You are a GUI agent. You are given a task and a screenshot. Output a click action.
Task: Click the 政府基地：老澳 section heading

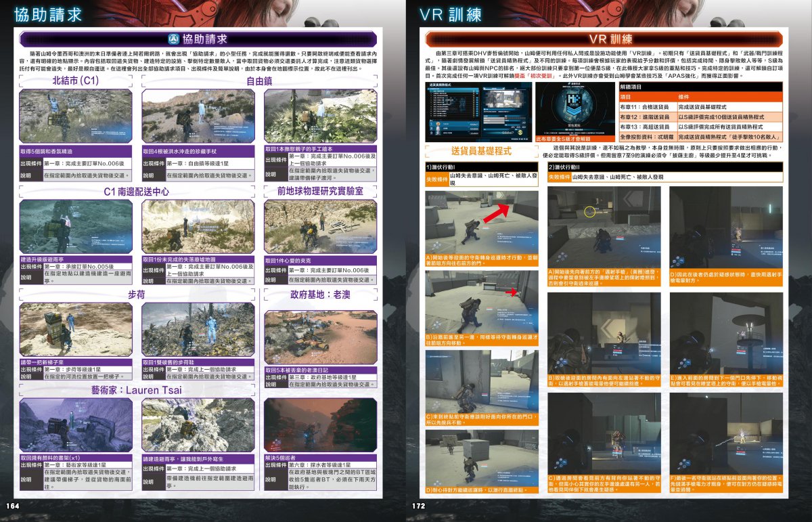click(x=320, y=295)
